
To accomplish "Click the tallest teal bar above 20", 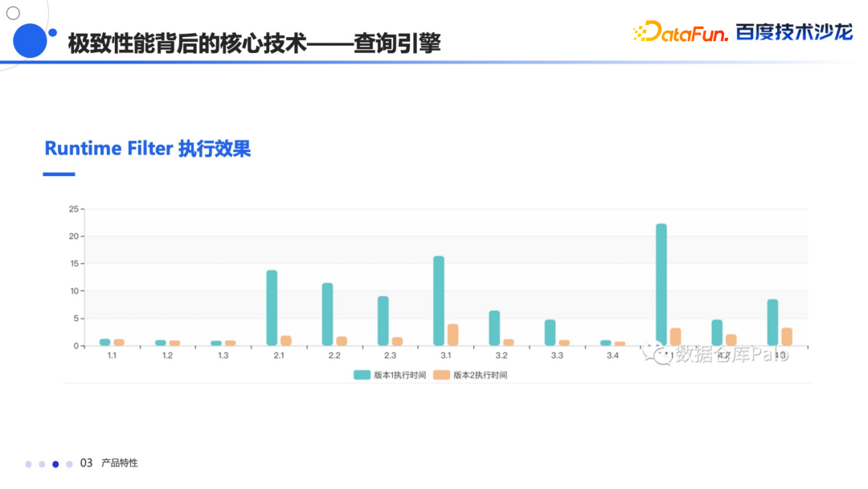I will pos(661,285).
